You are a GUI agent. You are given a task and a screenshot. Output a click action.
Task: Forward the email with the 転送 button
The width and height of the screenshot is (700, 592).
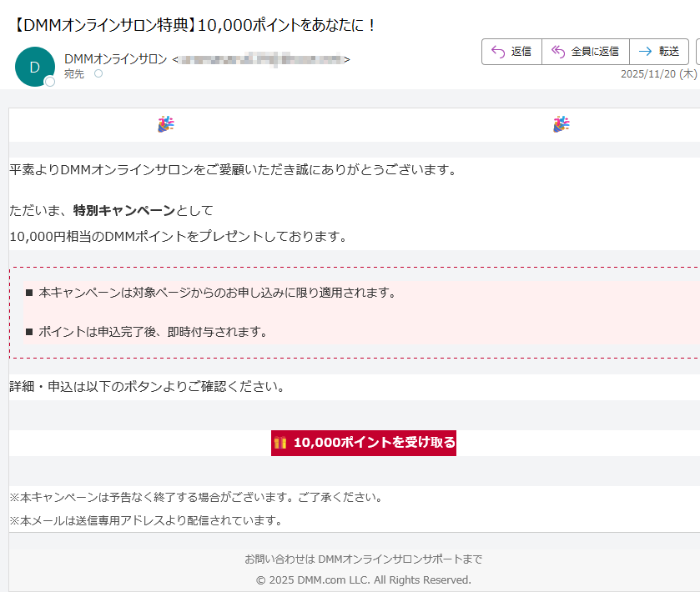pyautogui.click(x=659, y=52)
